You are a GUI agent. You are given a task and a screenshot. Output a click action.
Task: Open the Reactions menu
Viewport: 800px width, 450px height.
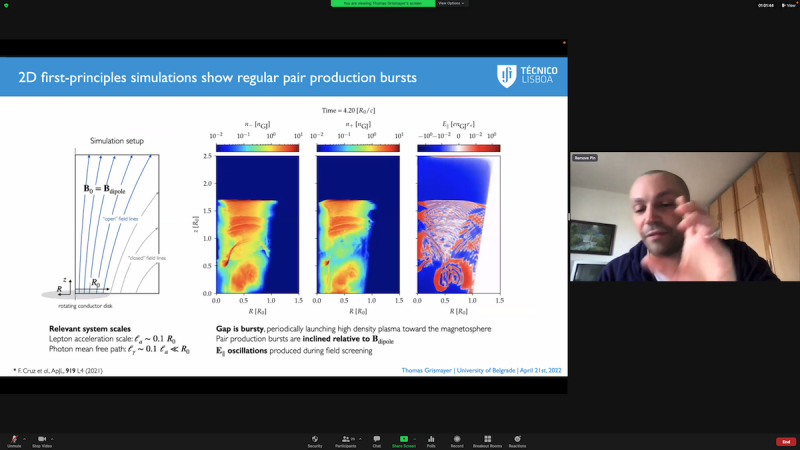pos(517,439)
